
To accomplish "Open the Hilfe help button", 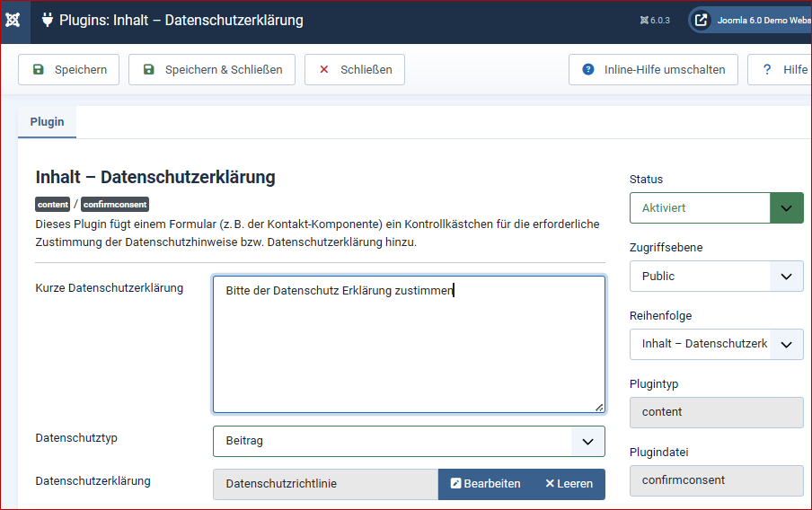I will (782, 70).
